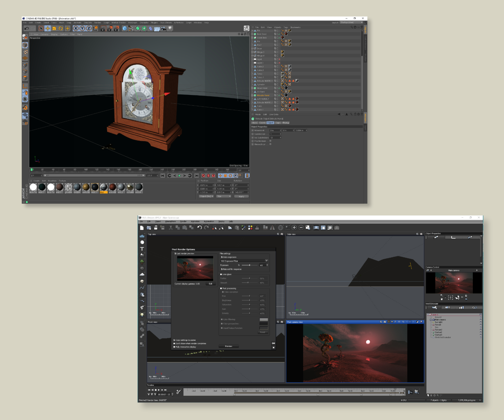Toggle the X axis lock in Cinema 4D

76,28
